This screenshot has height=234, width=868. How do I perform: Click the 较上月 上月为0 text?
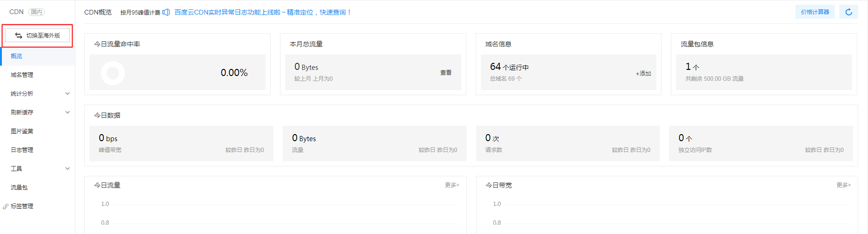[x=313, y=79]
